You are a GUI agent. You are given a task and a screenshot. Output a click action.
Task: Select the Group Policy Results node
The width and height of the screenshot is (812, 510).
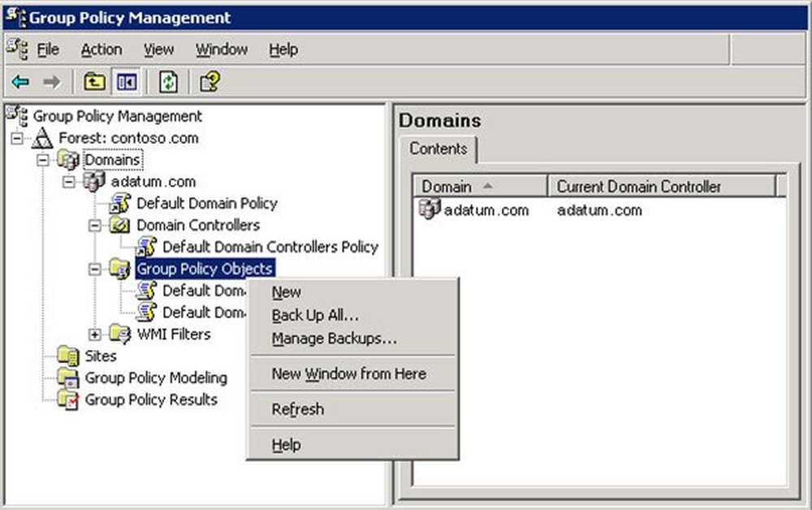150,400
